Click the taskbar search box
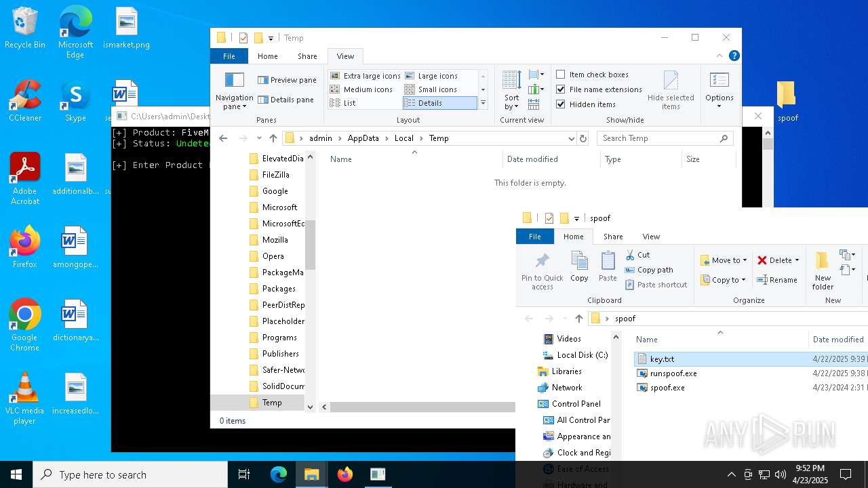This screenshot has width=868, height=488. 130,474
